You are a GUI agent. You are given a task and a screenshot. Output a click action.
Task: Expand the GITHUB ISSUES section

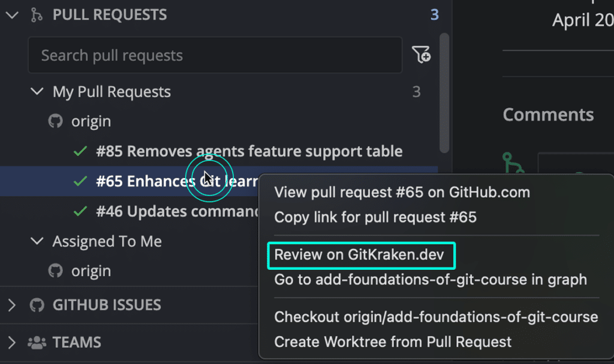click(x=12, y=305)
